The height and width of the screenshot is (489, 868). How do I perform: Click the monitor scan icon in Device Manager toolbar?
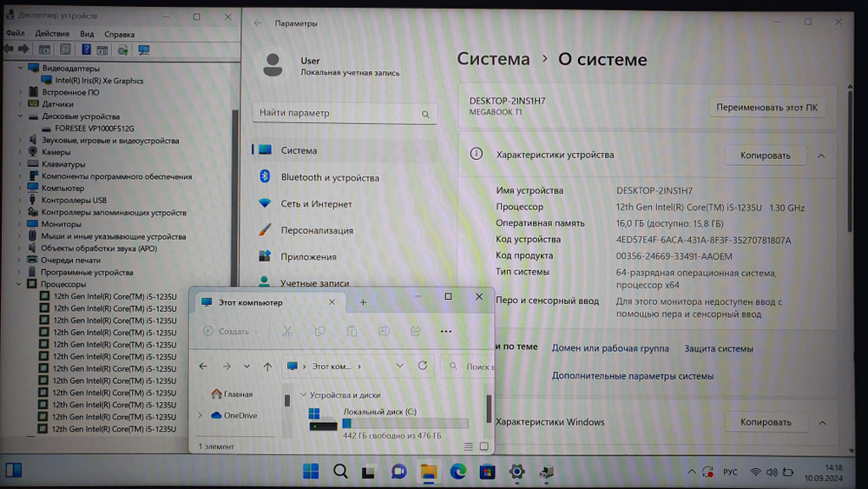click(x=144, y=50)
